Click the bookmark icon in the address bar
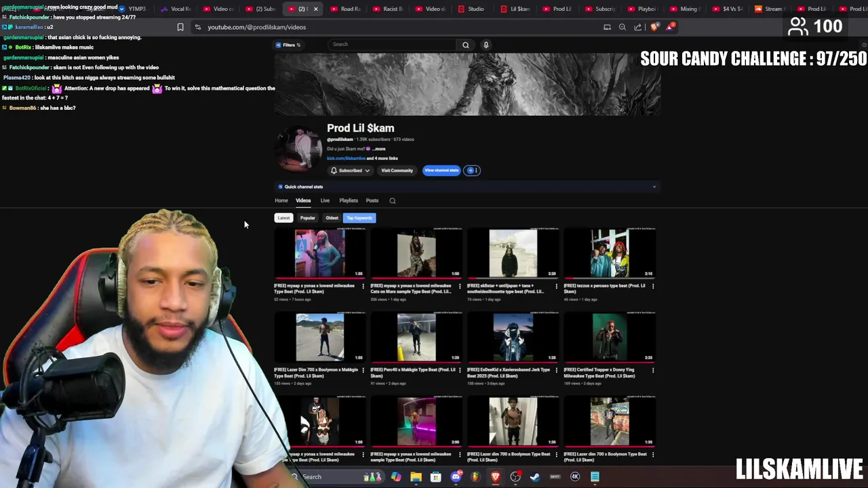868x488 pixels. [x=180, y=27]
